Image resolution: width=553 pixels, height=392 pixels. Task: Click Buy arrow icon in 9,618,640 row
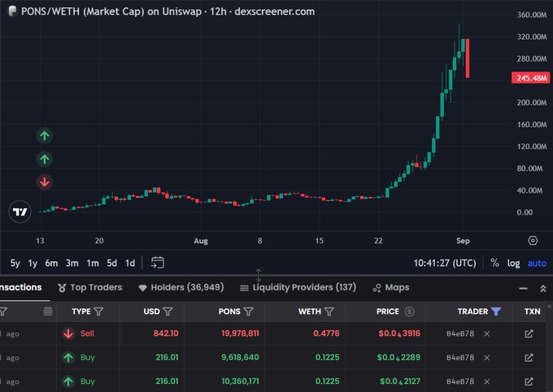[68, 357]
